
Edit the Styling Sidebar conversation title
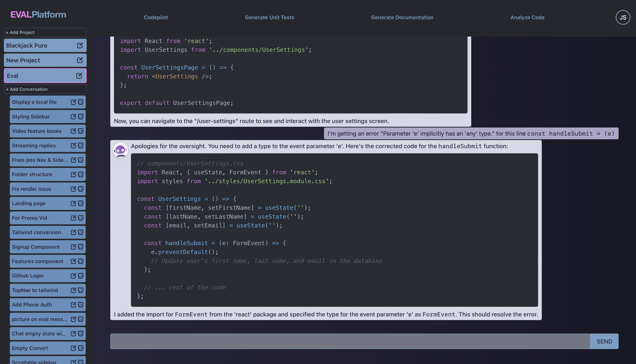click(73, 116)
